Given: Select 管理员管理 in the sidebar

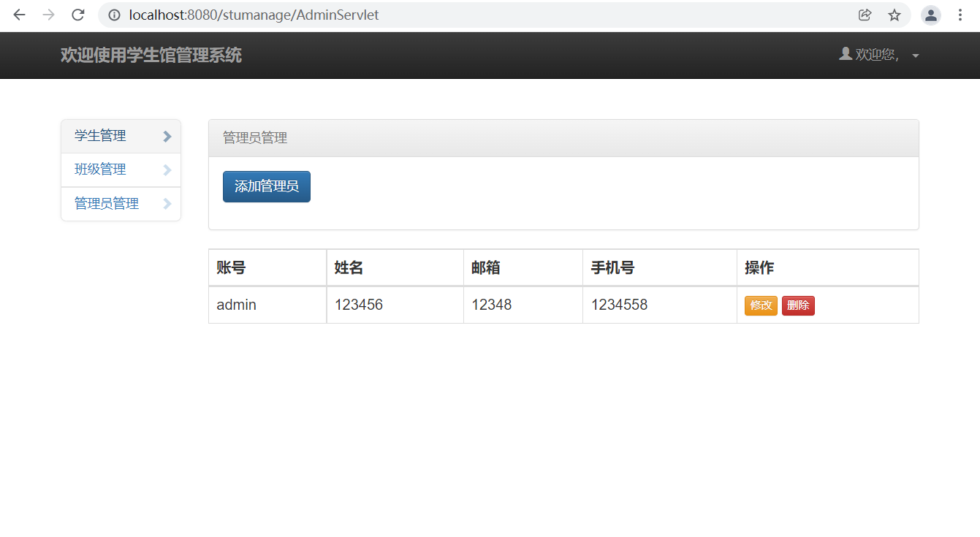Looking at the screenshot, I should pyautogui.click(x=107, y=204).
